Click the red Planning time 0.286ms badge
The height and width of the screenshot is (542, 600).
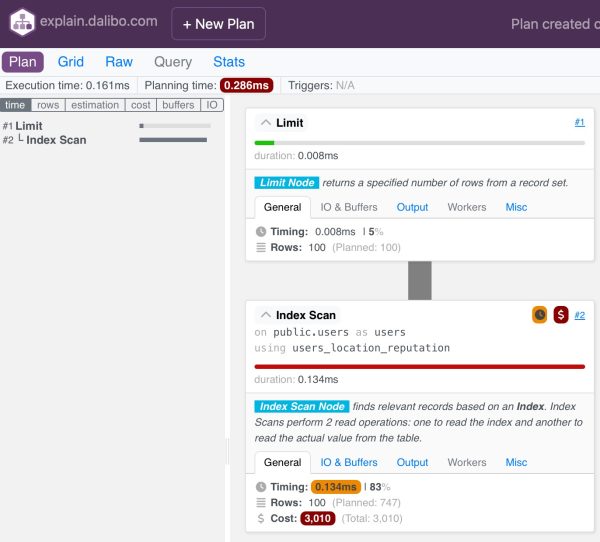[x=248, y=86]
